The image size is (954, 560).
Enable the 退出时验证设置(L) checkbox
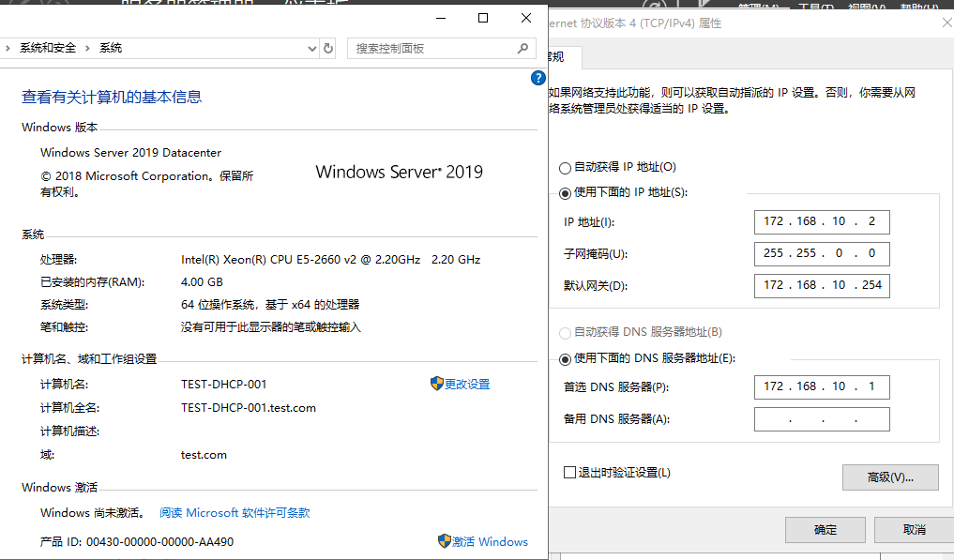(x=570, y=473)
